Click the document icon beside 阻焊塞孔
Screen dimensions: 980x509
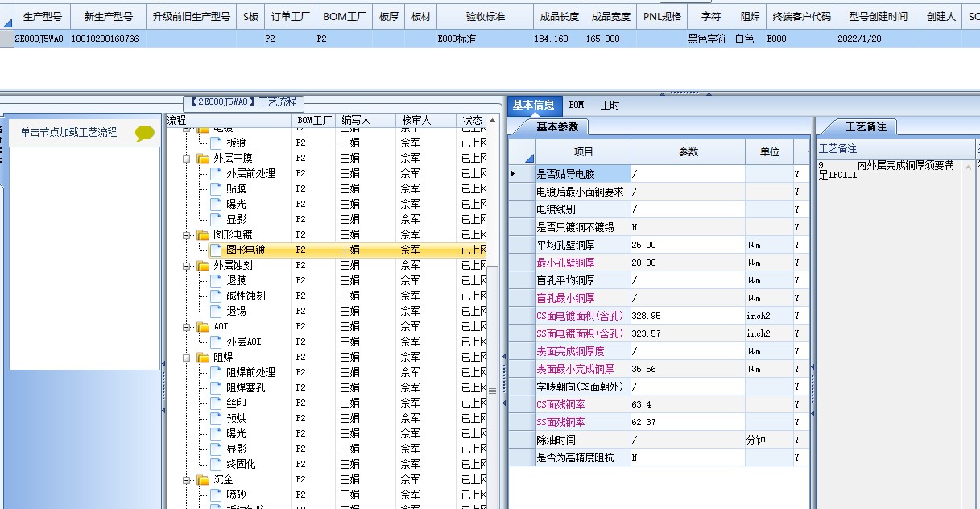pos(216,387)
